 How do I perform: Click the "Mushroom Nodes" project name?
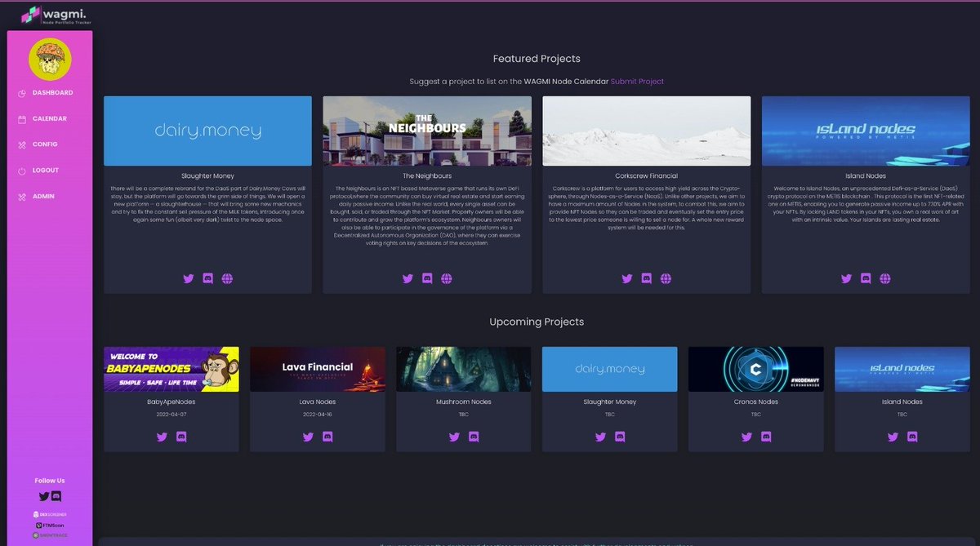(464, 402)
